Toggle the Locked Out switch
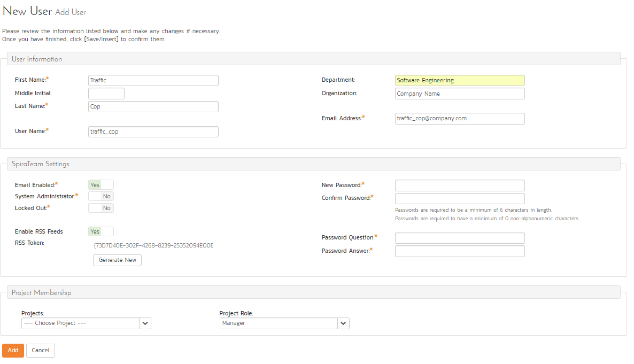This screenshot has height=364, width=634. coord(101,208)
